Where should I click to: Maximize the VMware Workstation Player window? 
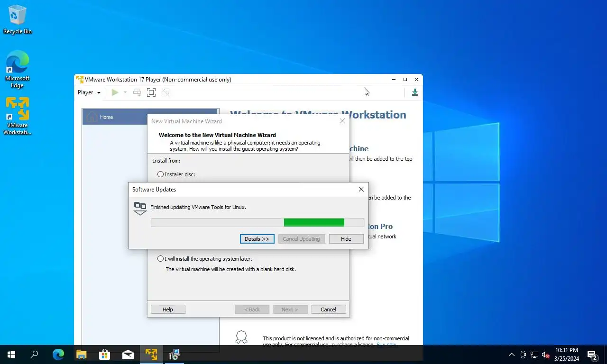[405, 80]
